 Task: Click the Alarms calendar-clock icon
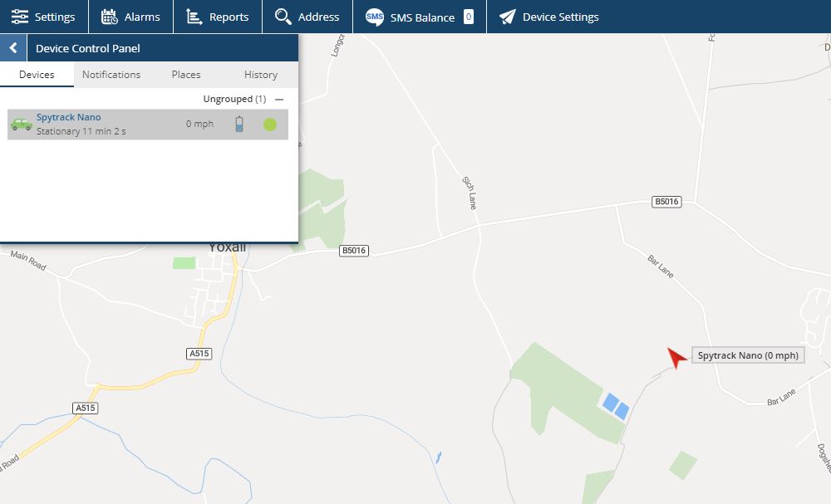(109, 17)
